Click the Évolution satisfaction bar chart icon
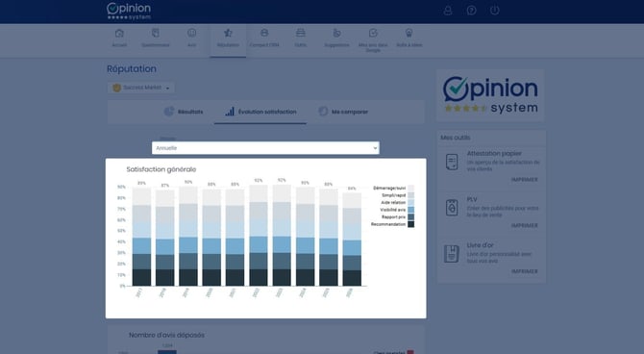This screenshot has width=644, height=354. pos(230,112)
